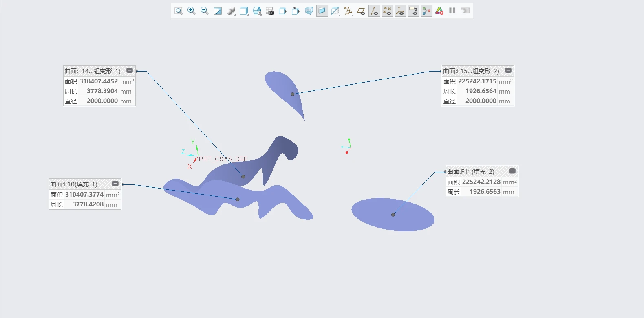This screenshot has height=318, width=644.
Task: Toggle coordinate system display
Action: tap(400, 11)
